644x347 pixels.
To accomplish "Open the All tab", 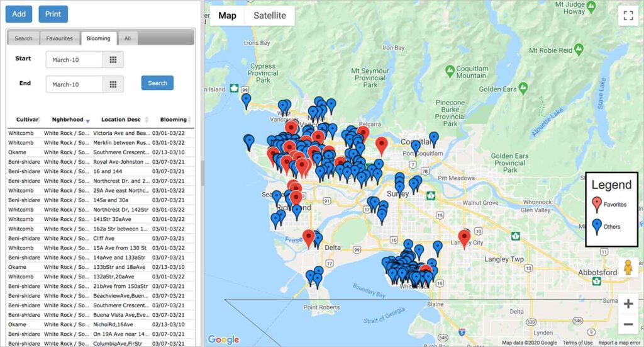I will (x=127, y=38).
